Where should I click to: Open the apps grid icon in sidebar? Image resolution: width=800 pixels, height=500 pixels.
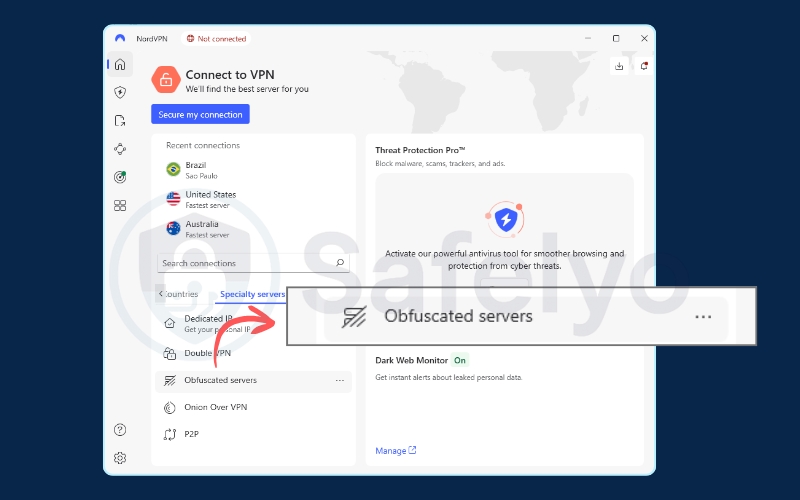click(120, 205)
